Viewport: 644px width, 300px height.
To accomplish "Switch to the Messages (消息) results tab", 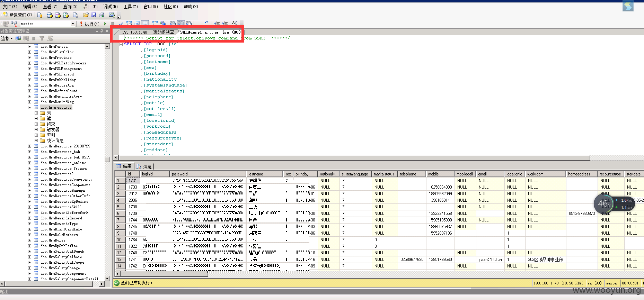I will (x=144, y=166).
